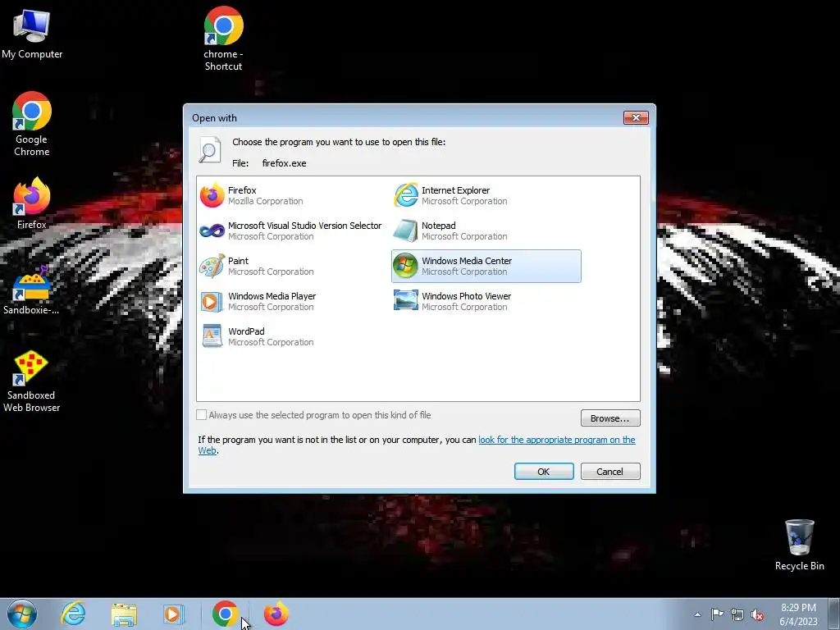Follow look for appropriate program link
This screenshot has height=630, width=840.
point(557,440)
